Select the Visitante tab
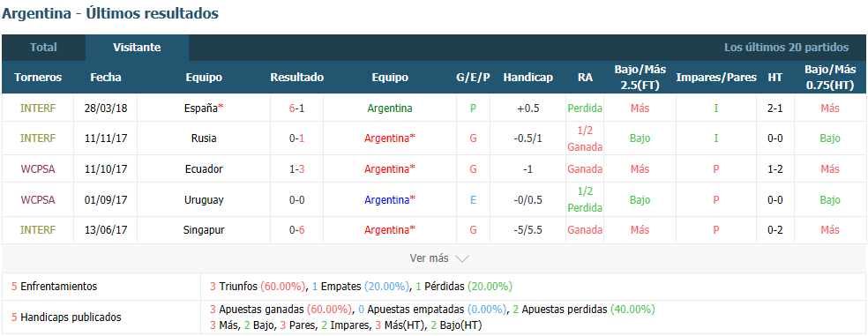 coord(138,48)
